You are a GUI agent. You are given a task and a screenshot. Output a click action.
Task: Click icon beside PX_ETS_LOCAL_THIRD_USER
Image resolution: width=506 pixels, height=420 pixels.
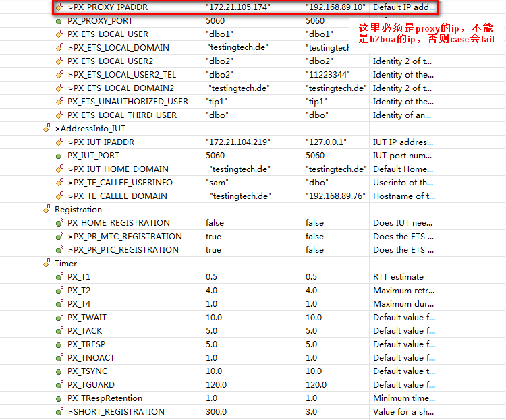pos(59,115)
